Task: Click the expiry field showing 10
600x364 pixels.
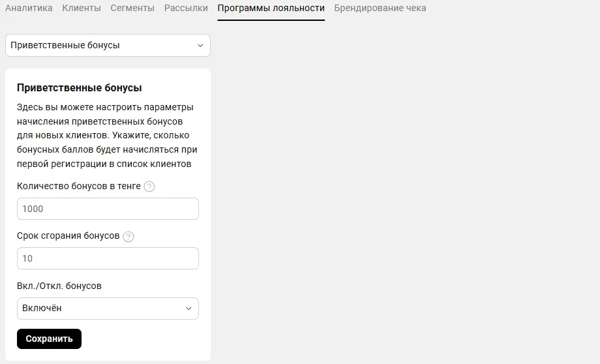Action: tap(108, 258)
